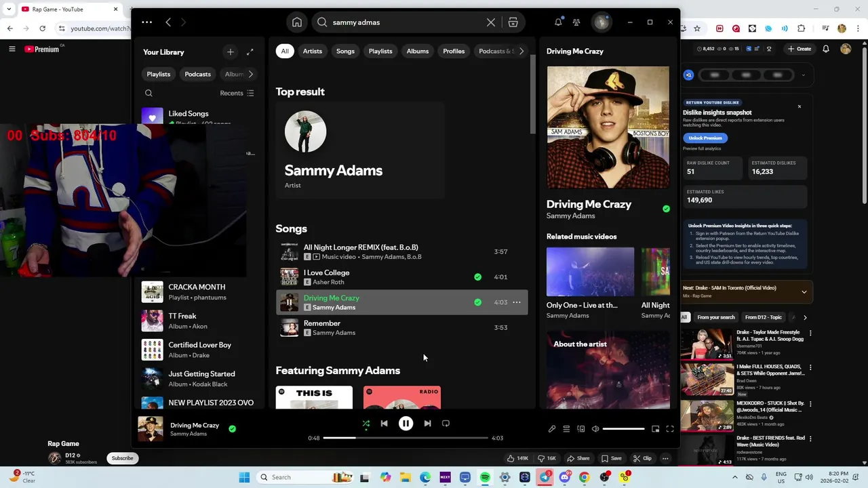Open the Recents sort dropdown in library

[237, 93]
